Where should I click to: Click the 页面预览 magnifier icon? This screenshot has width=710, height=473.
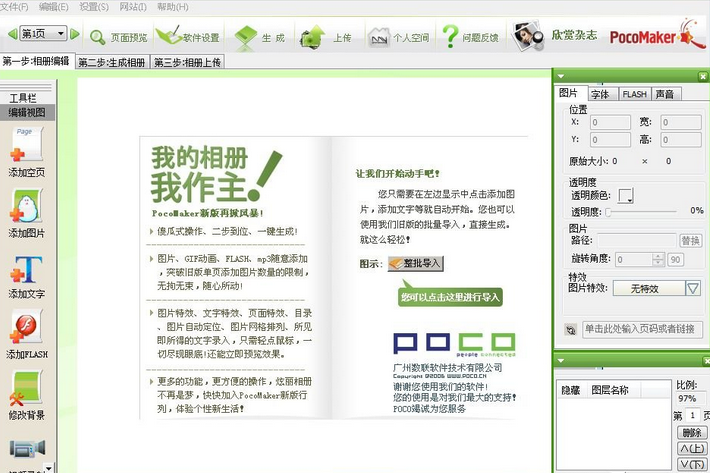[97, 37]
